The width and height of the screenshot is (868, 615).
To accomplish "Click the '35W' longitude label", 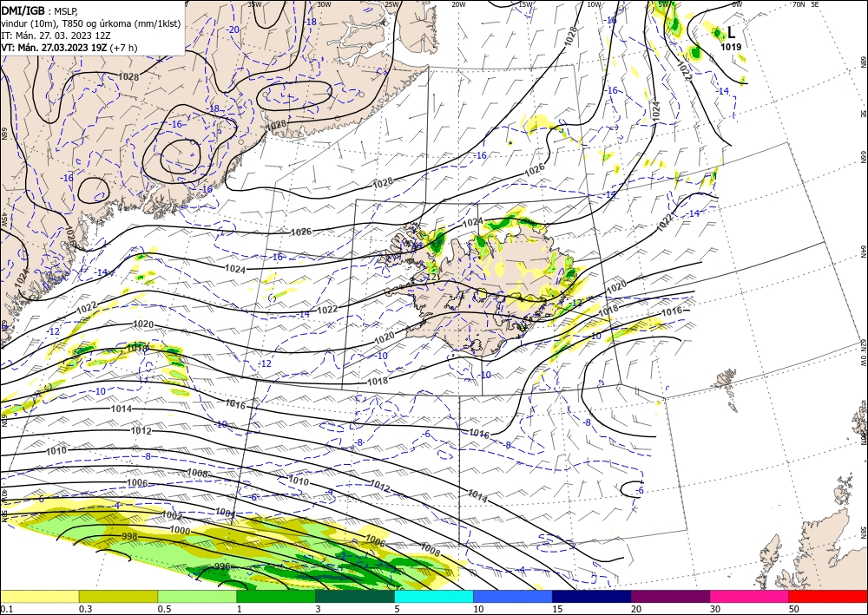I will (254, 4).
